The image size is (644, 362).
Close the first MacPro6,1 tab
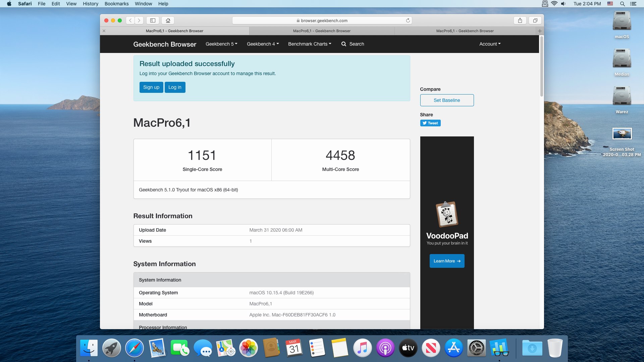pos(104,31)
